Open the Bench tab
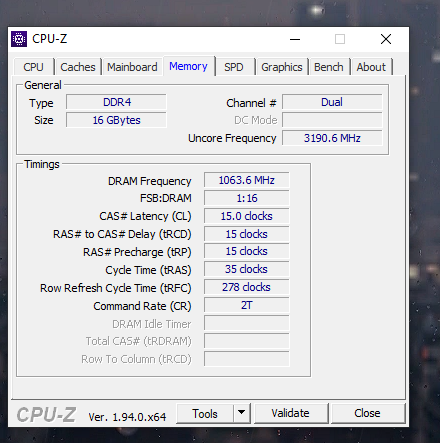 tap(329, 67)
